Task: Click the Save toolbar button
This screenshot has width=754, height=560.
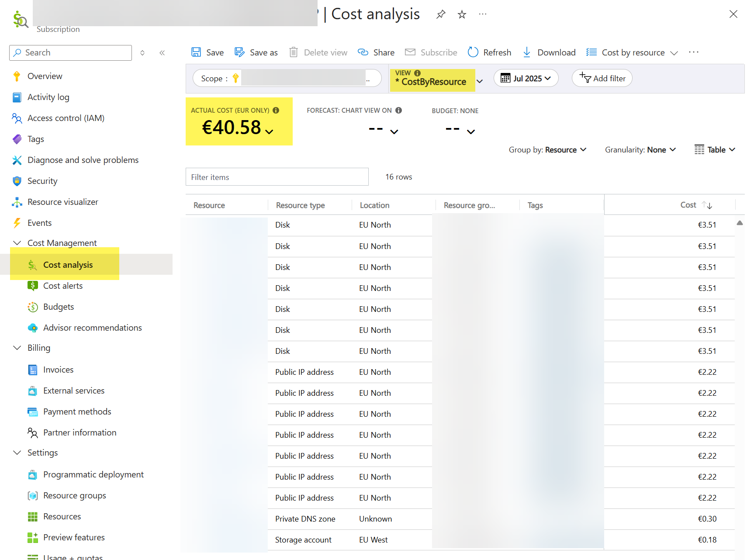Action: (x=208, y=52)
